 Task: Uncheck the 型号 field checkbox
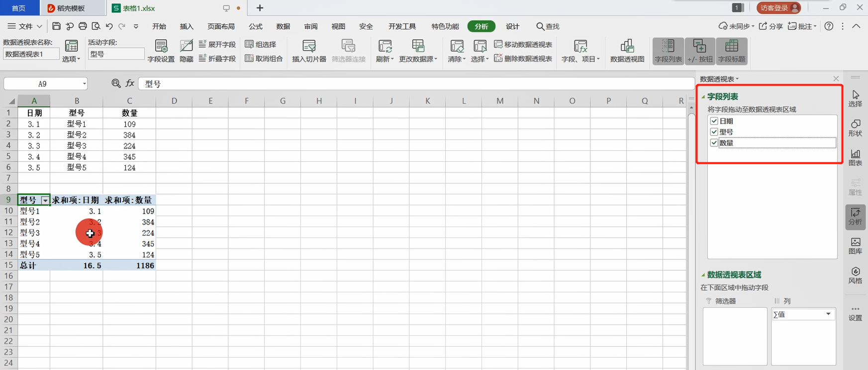tap(714, 132)
